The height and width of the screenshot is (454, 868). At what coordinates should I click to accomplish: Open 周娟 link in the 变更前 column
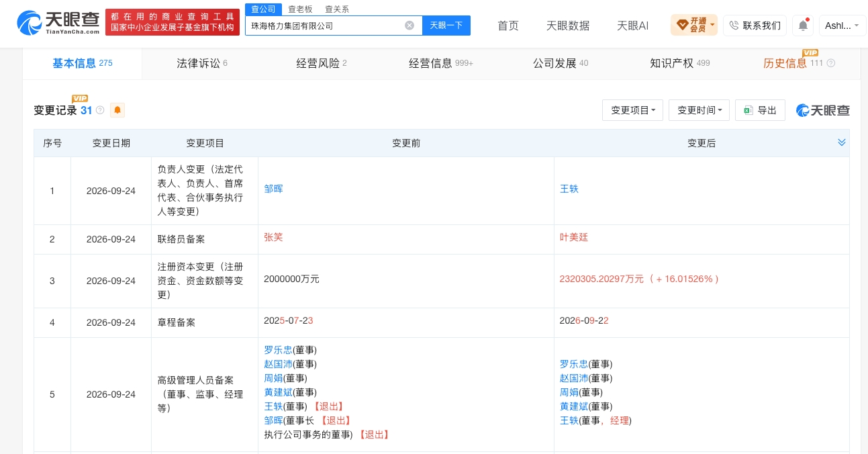pos(273,378)
